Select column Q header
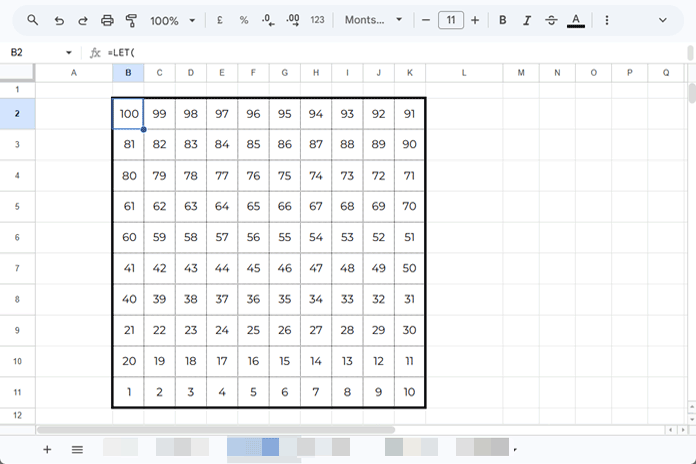Screen dimensions: 696x464 coord(666,73)
